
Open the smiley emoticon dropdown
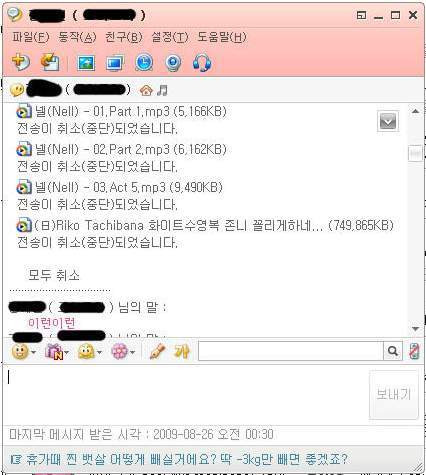pos(23,352)
